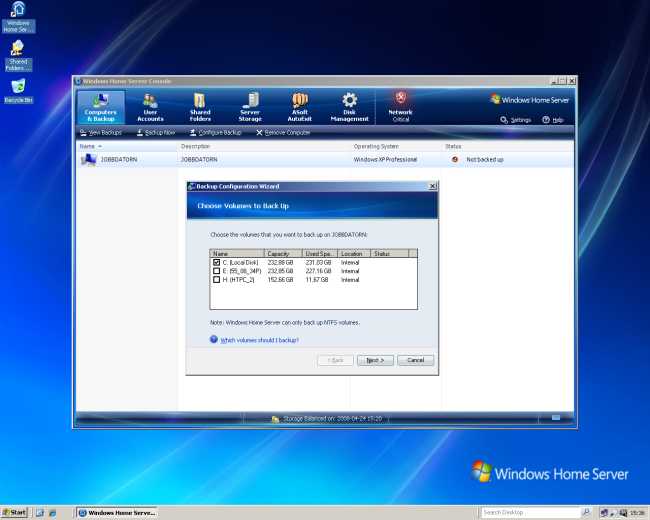Open the Start menu
Viewport: 650px width, 520px height.
coord(14,513)
